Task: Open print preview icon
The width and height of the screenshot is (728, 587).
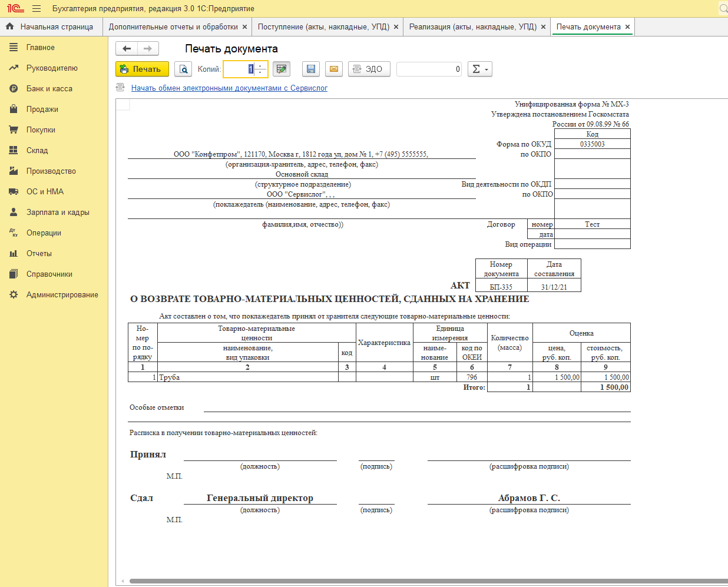Action: pyautogui.click(x=184, y=69)
